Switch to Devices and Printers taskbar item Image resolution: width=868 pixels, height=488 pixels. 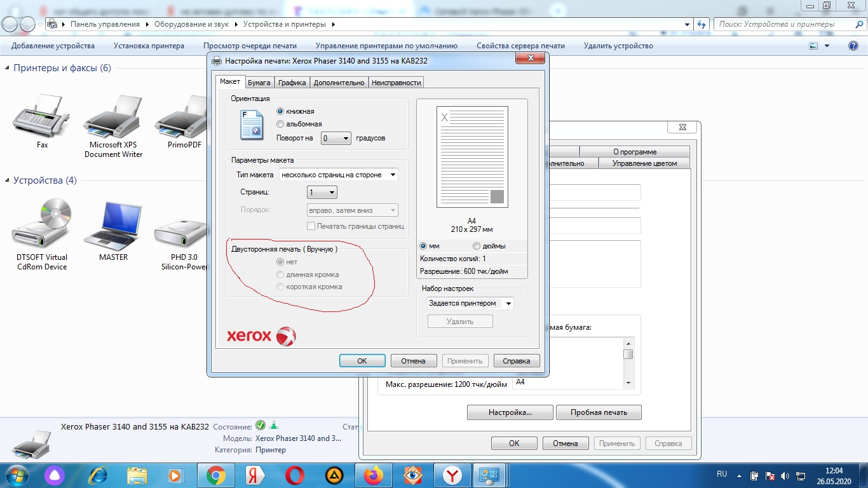coord(491,475)
